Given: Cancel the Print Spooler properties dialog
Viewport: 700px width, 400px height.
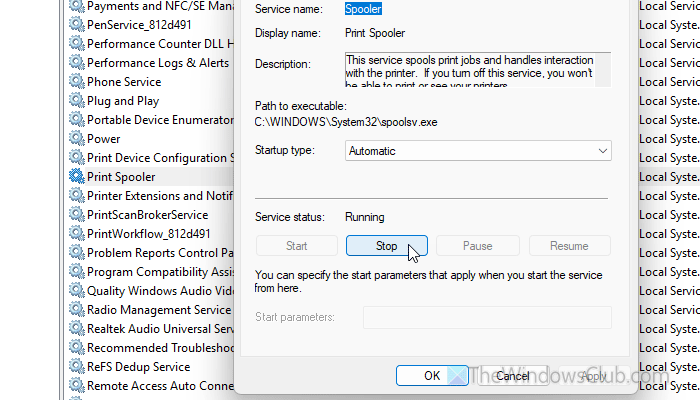Looking at the screenshot, I should pos(512,376).
